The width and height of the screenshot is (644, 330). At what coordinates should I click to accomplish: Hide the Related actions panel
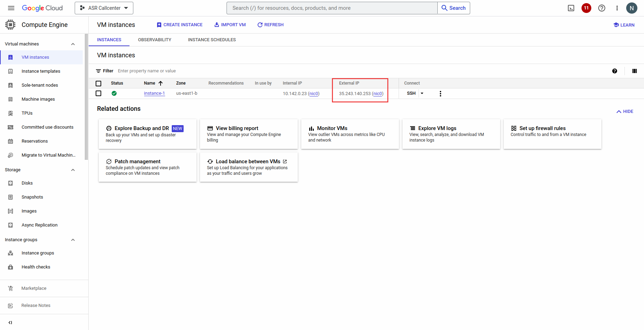pos(625,112)
